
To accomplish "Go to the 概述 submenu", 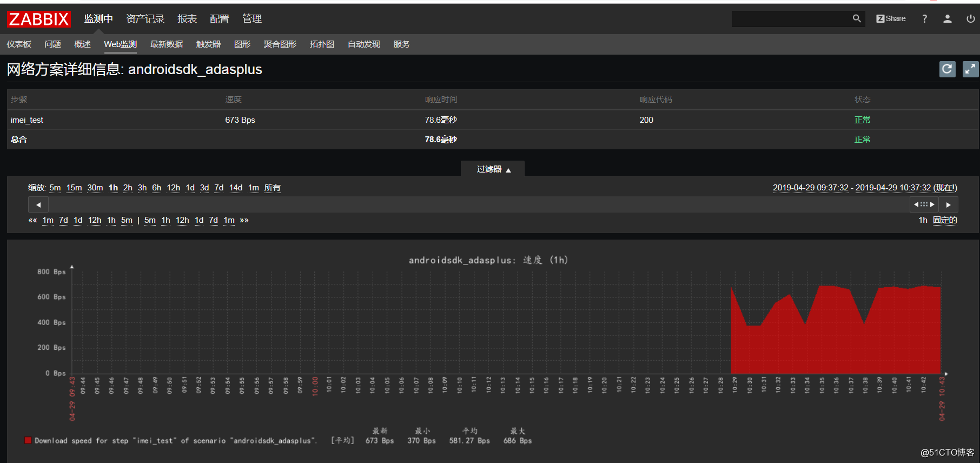I will tap(82, 44).
